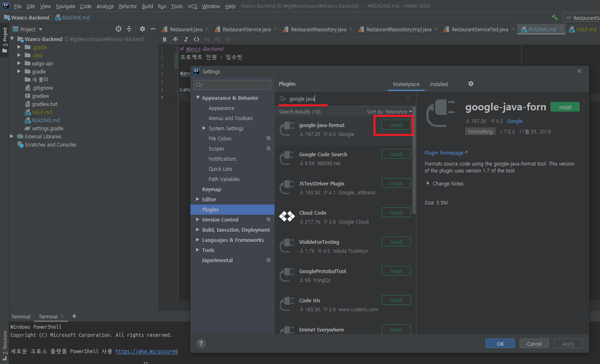The image size is (600, 364).
Task: Expand Editor settings section
Action: (198, 199)
